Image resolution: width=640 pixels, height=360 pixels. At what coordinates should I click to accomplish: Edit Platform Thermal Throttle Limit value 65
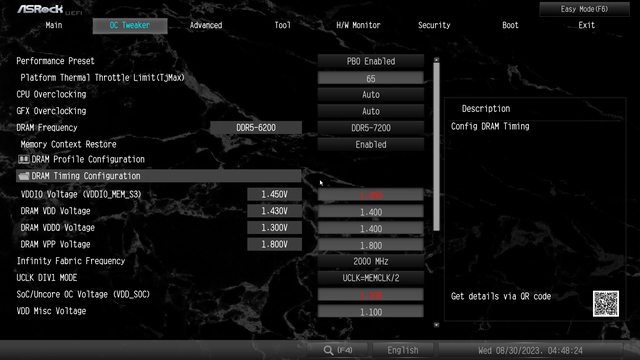coord(371,78)
